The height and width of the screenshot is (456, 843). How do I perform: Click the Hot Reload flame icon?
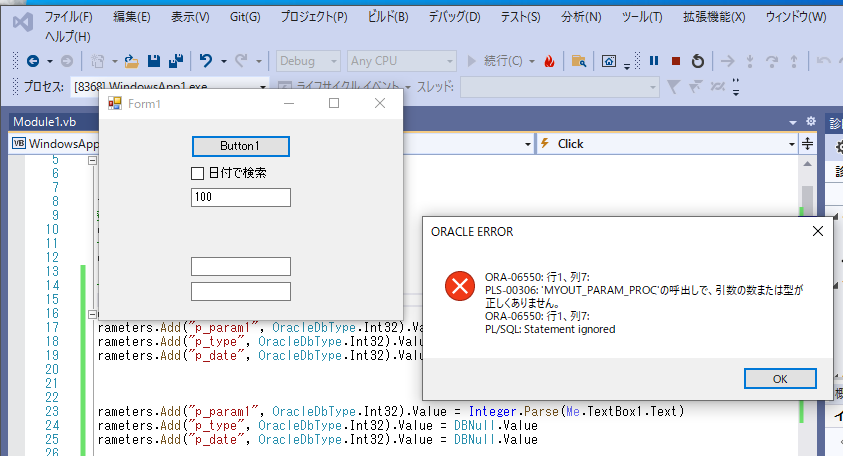coord(549,61)
